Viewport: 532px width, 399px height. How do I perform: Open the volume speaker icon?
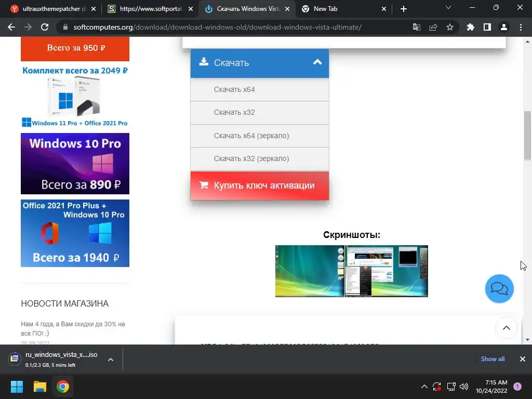tap(464, 387)
